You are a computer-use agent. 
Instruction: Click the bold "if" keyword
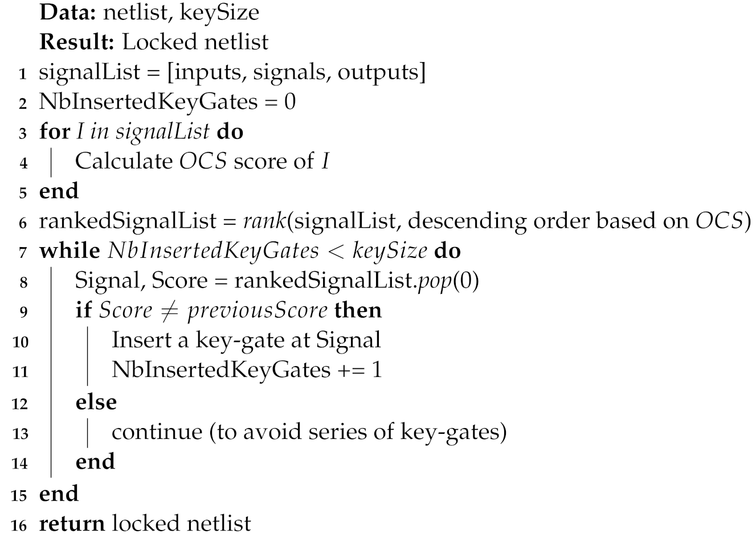pyautogui.click(x=84, y=311)
